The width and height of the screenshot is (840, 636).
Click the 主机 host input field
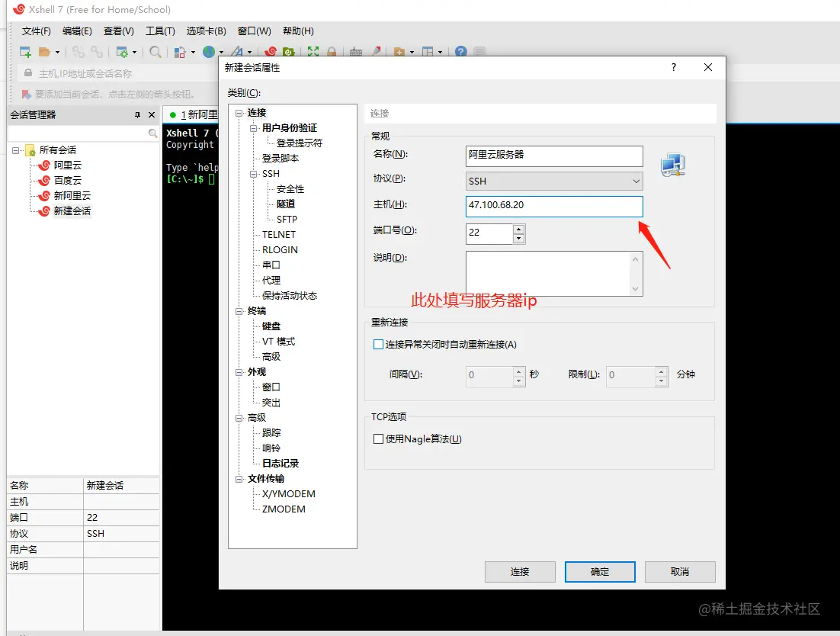[554, 207]
